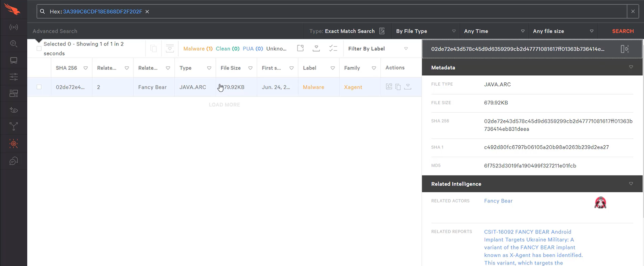Viewport: 644px width, 266px height.
Task: Collapse the Related Intelligence section
Action: tap(631, 184)
